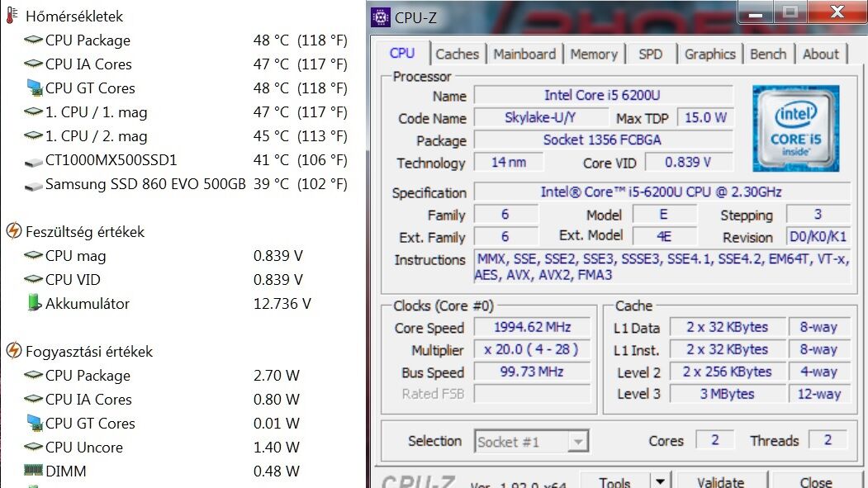The height and width of the screenshot is (488, 868).
Task: Switch to the Mainboard tab
Action: 524,54
